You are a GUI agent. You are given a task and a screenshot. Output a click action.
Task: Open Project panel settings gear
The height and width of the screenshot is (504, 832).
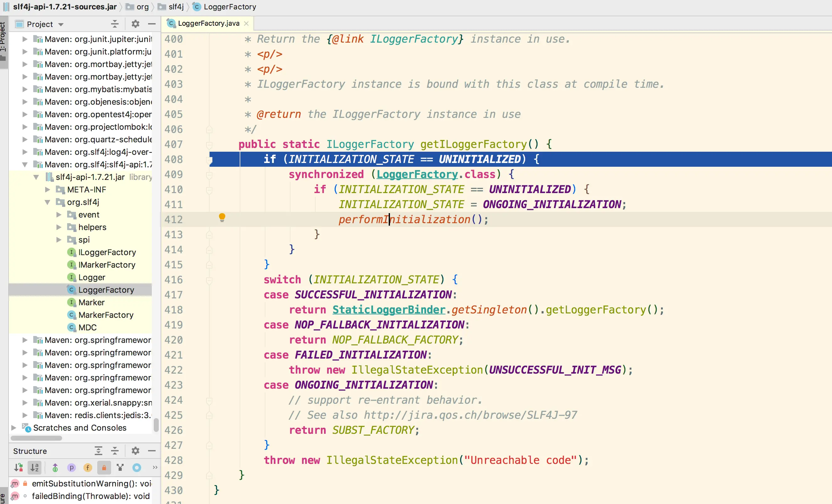(x=136, y=24)
